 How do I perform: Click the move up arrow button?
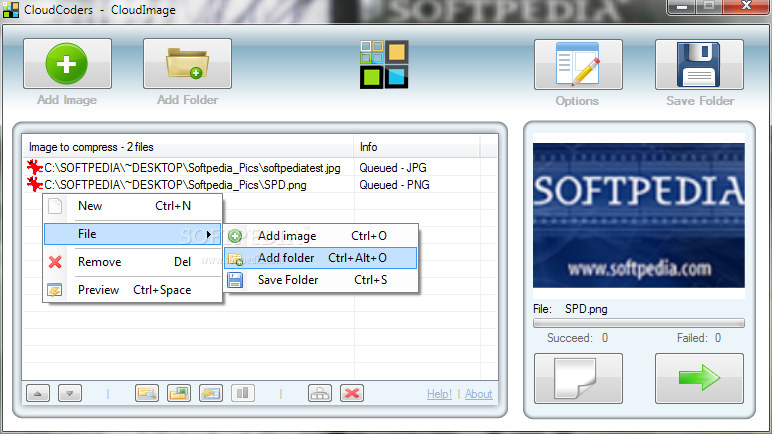pyautogui.click(x=38, y=393)
